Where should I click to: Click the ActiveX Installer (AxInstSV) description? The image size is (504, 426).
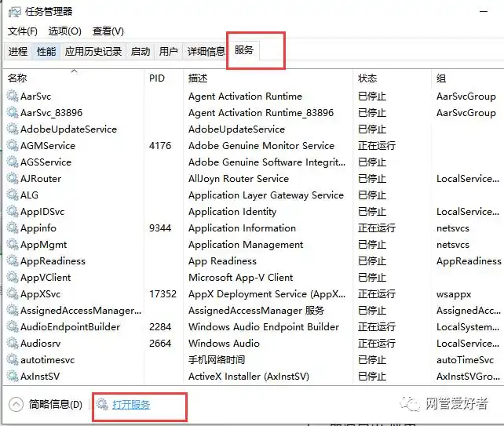point(248,376)
